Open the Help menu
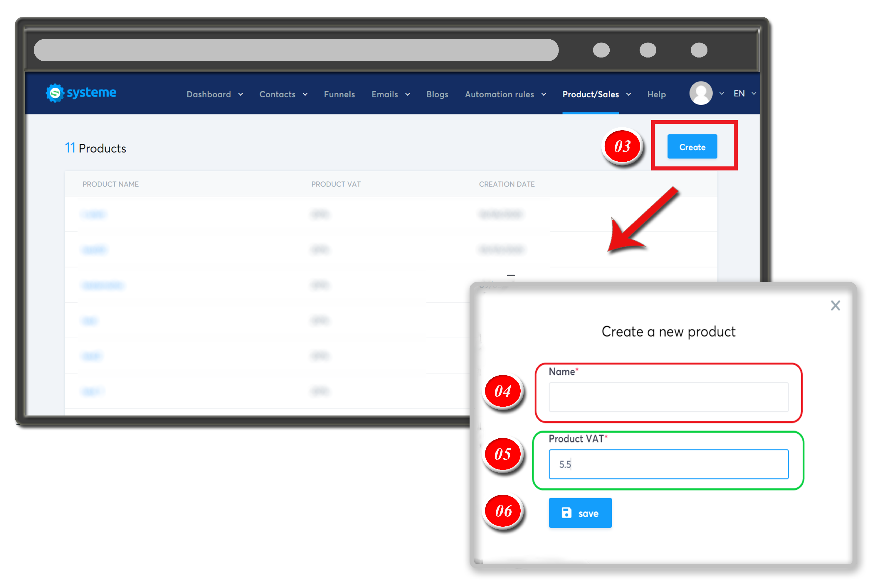881x588 pixels. [656, 94]
